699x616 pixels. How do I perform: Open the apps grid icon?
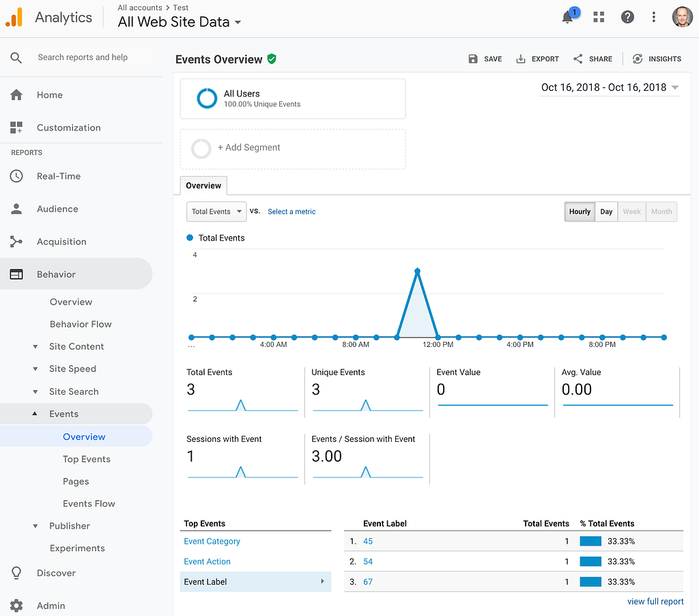[599, 17]
